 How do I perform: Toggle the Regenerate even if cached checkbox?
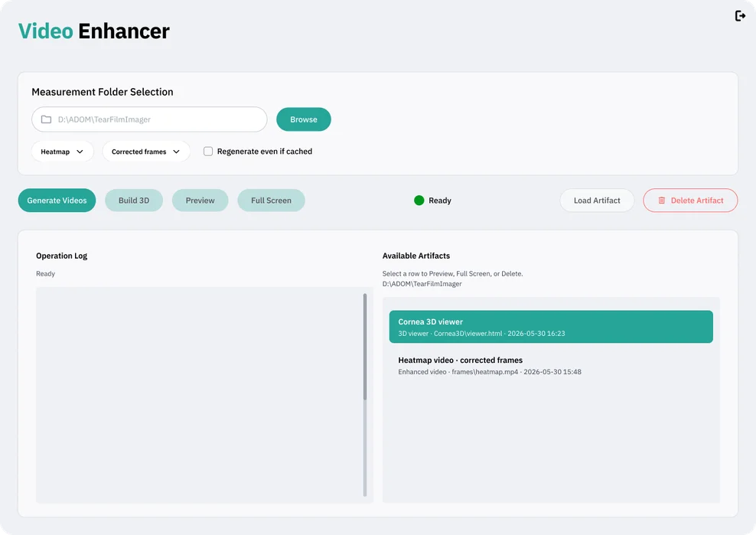click(208, 152)
